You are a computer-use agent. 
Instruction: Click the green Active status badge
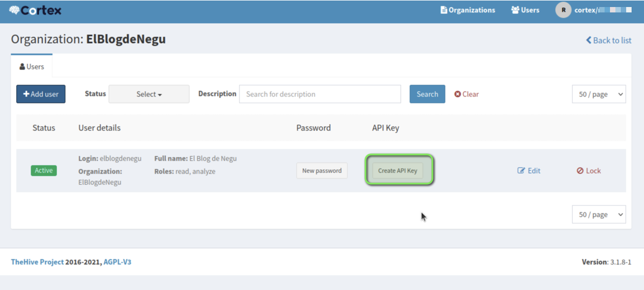[x=44, y=171]
